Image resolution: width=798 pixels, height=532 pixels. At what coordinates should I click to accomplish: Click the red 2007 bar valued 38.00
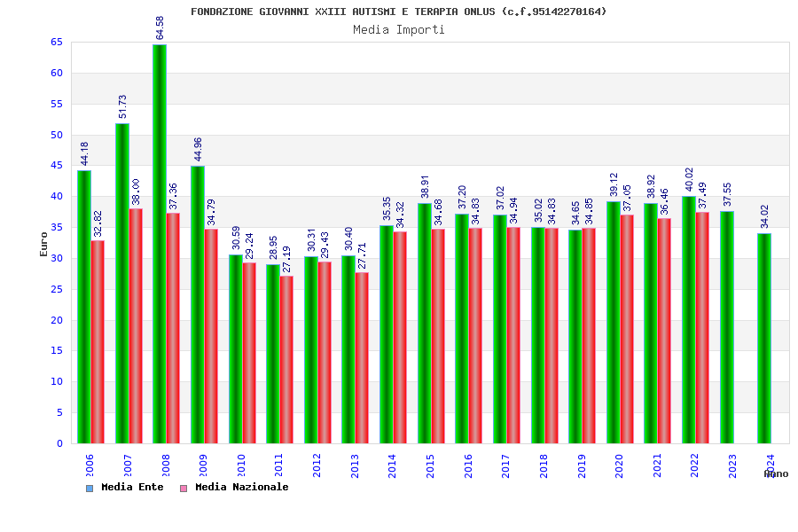click(136, 325)
